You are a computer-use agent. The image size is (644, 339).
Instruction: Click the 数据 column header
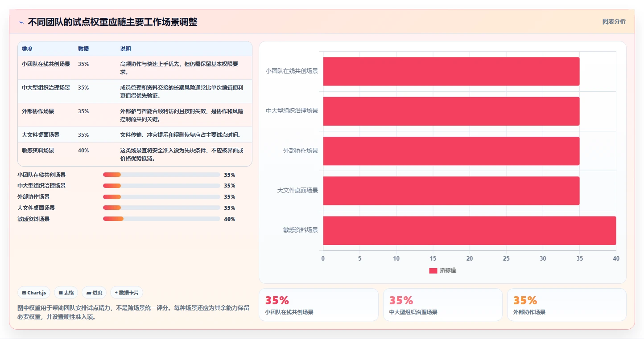pyautogui.click(x=83, y=49)
